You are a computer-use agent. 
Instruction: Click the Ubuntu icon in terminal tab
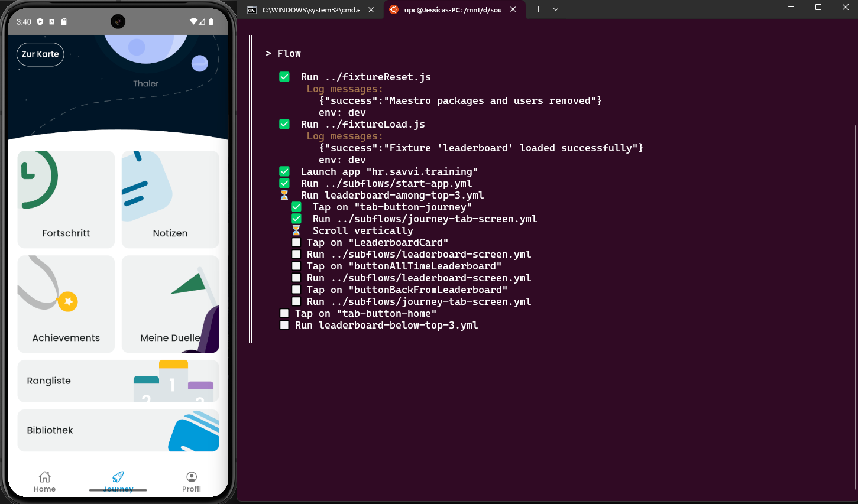tap(394, 9)
